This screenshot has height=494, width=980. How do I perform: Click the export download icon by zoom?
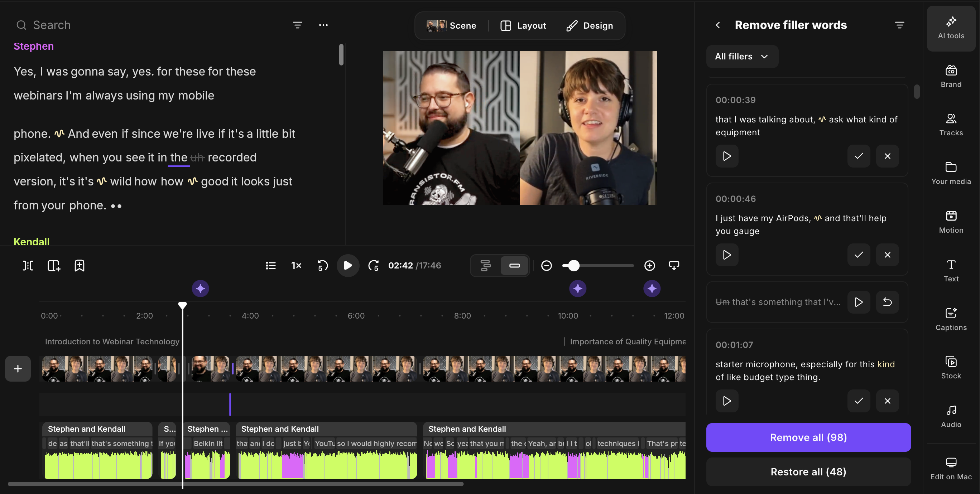click(674, 266)
